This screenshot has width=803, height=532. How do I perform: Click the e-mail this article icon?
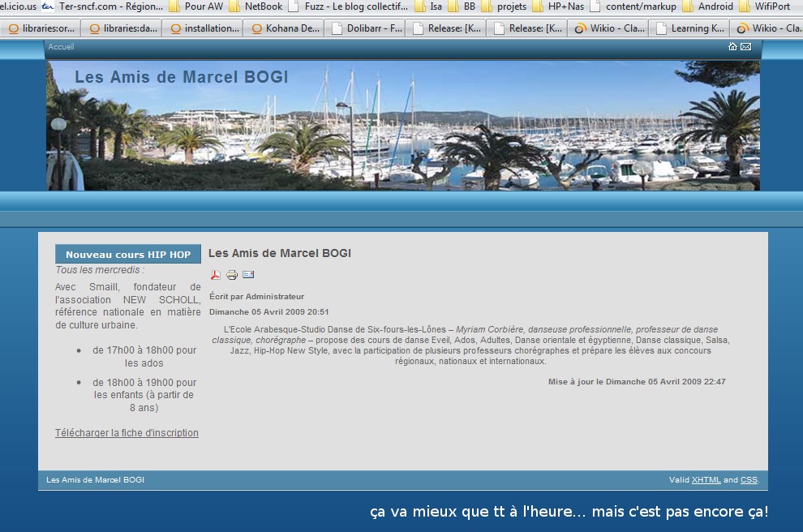tap(248, 274)
